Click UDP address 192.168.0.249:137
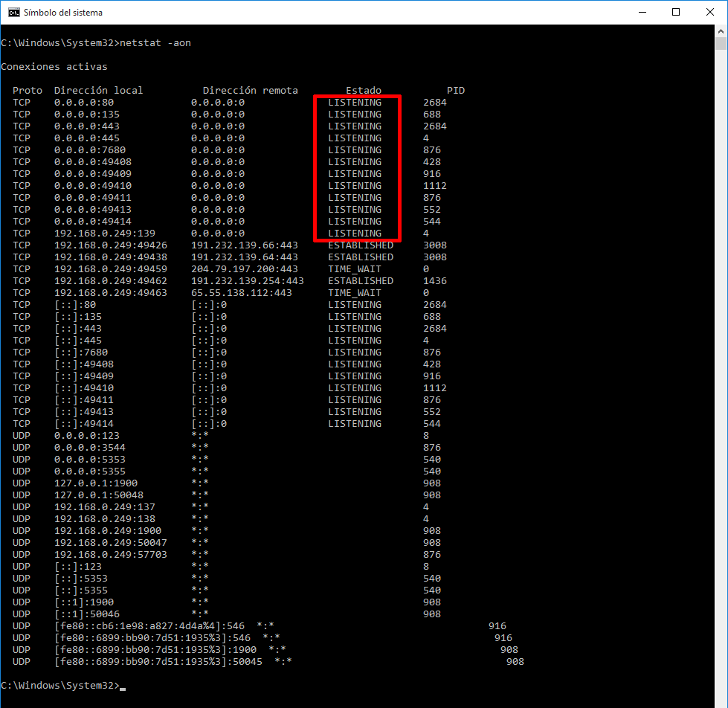 [x=104, y=507]
